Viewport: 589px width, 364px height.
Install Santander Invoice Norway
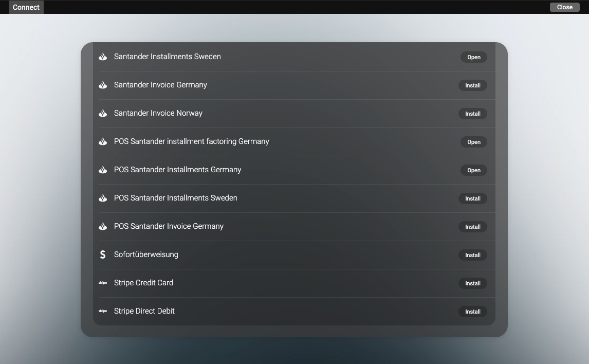pos(472,114)
